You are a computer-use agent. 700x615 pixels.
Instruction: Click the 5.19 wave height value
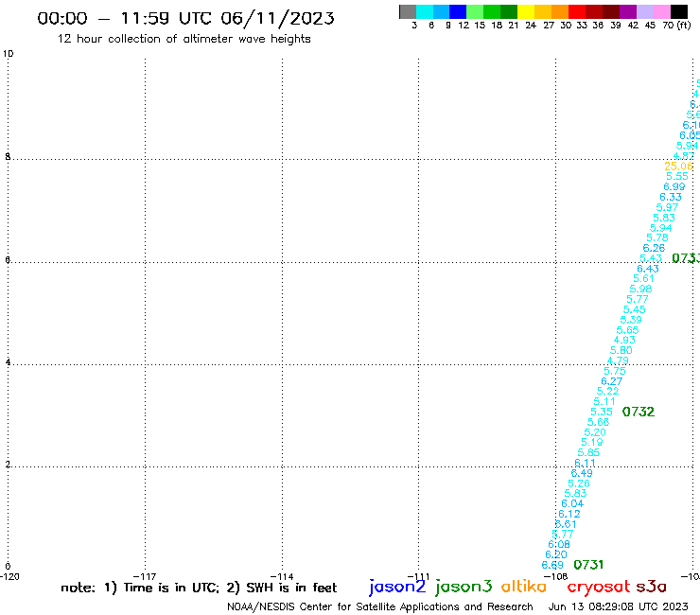591,442
